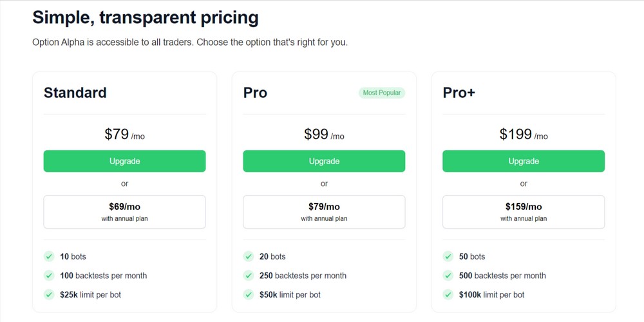
Task: Click the checkmark beside 20 bots
Action: click(x=249, y=256)
